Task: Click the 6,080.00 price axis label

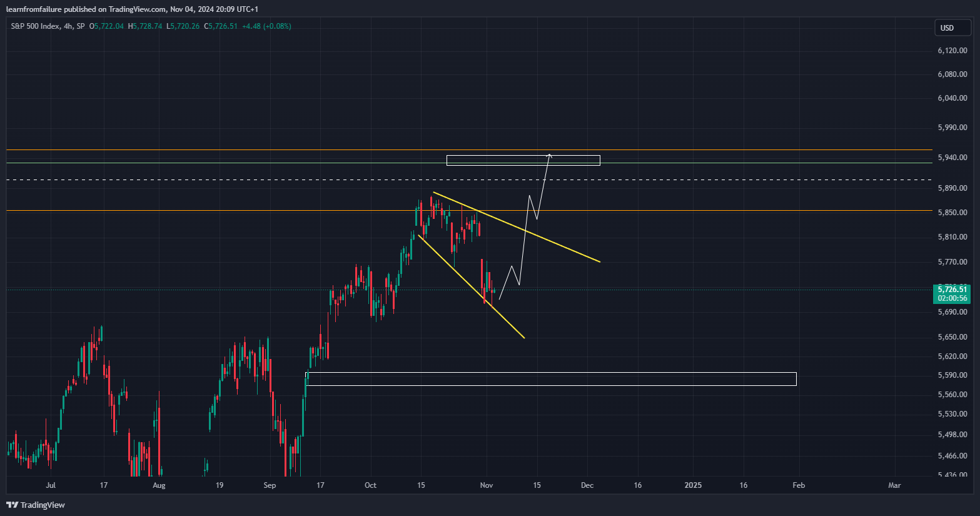Action: pyautogui.click(x=952, y=74)
